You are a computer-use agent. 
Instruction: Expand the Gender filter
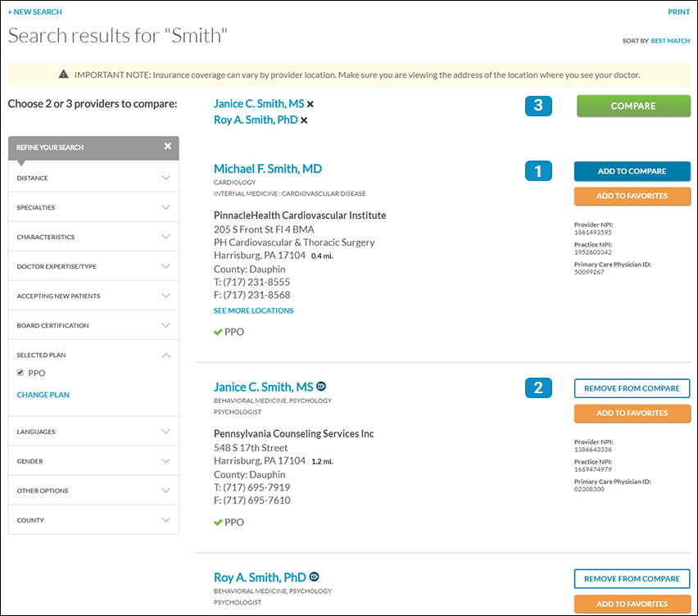(165, 461)
